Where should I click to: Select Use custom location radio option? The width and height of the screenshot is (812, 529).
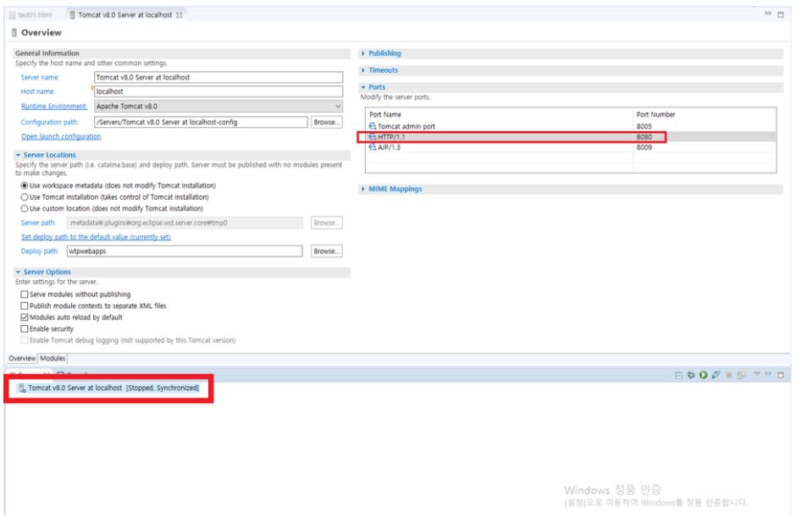click(25, 208)
